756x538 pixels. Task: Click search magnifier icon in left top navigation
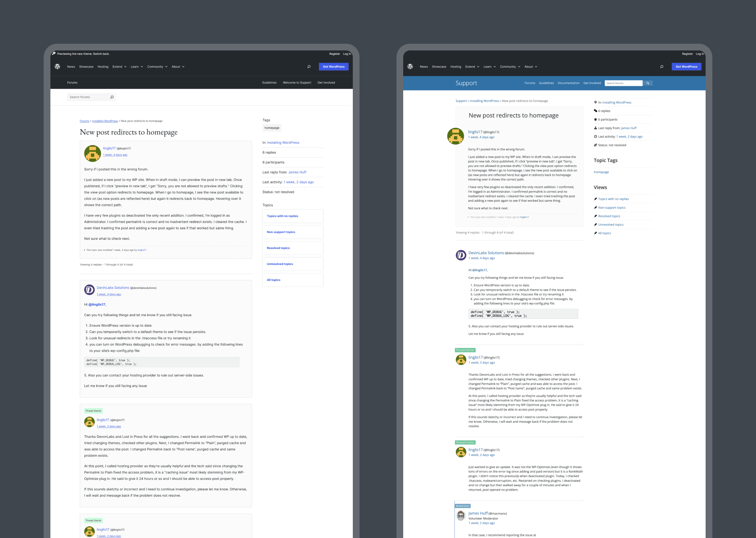pyautogui.click(x=309, y=67)
